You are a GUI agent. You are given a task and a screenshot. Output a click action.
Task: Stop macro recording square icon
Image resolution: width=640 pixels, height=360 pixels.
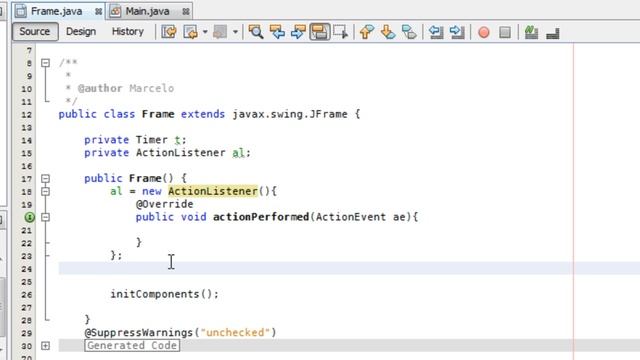(505, 32)
